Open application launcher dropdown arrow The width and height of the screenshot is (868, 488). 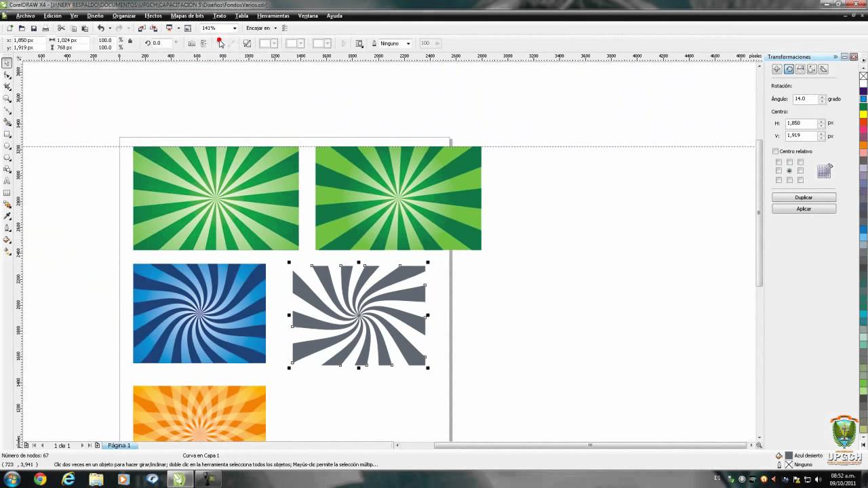pyautogui.click(x=178, y=28)
